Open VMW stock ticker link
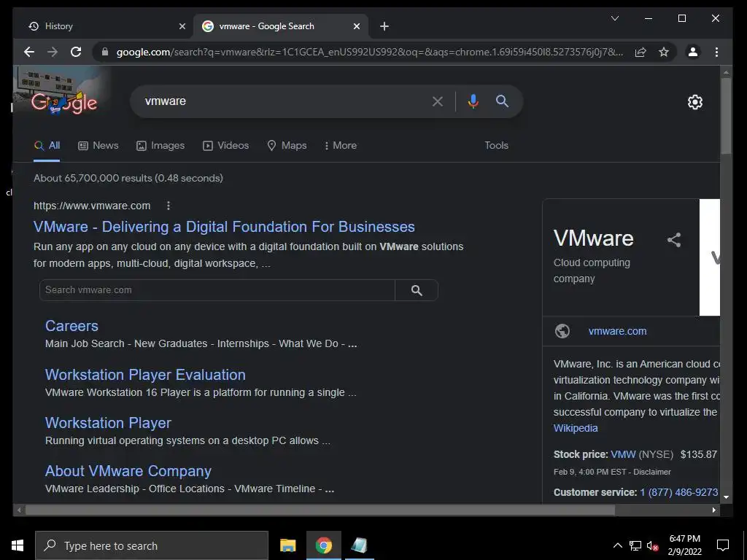747x560 pixels. [x=623, y=454]
